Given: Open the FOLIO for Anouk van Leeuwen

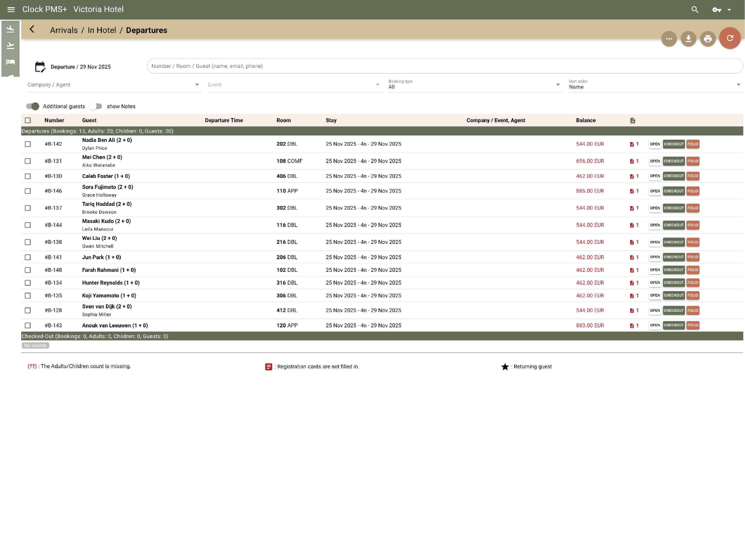Looking at the screenshot, I should (x=693, y=325).
